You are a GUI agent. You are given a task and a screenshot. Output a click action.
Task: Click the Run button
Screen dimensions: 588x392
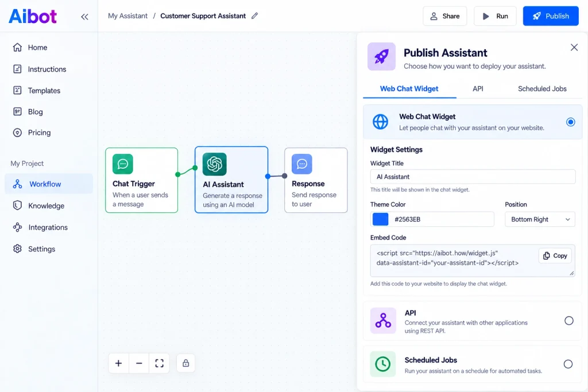[x=495, y=16]
